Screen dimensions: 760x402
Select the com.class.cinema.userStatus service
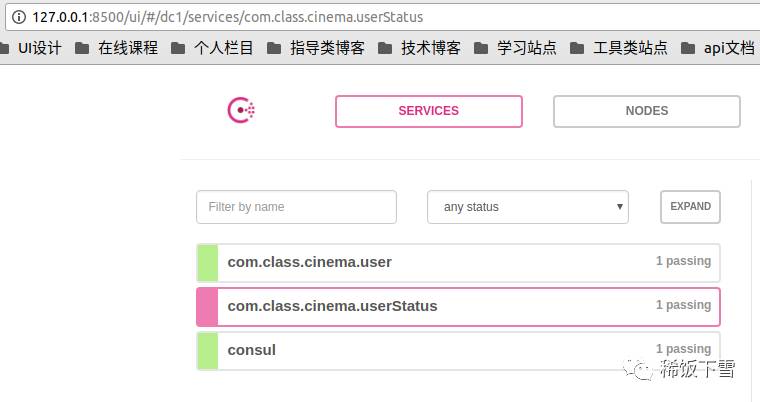click(x=333, y=306)
